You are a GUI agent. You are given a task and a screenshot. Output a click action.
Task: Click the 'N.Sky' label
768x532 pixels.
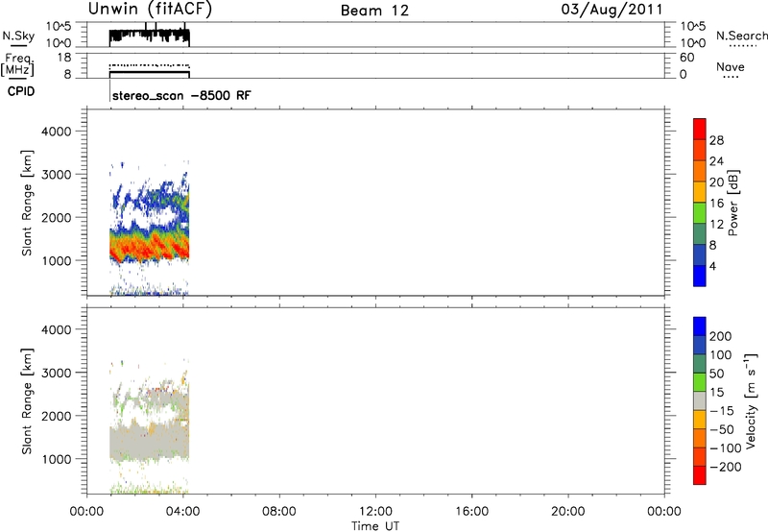pyautogui.click(x=18, y=36)
